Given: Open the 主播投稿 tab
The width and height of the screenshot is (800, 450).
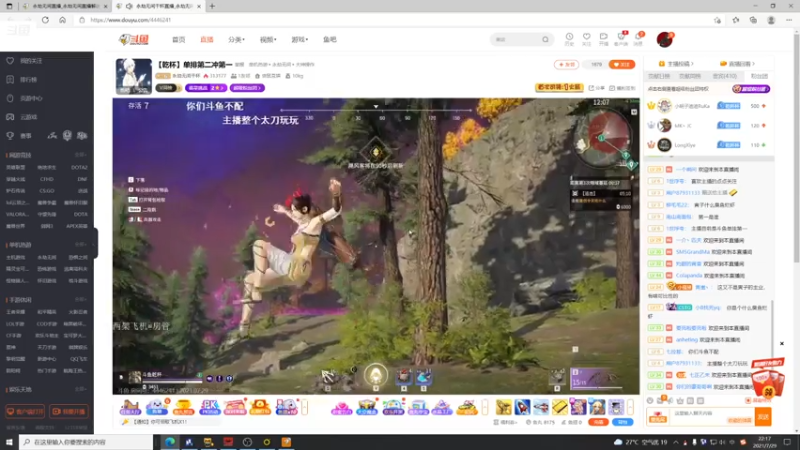Looking at the screenshot, I should (x=677, y=64).
